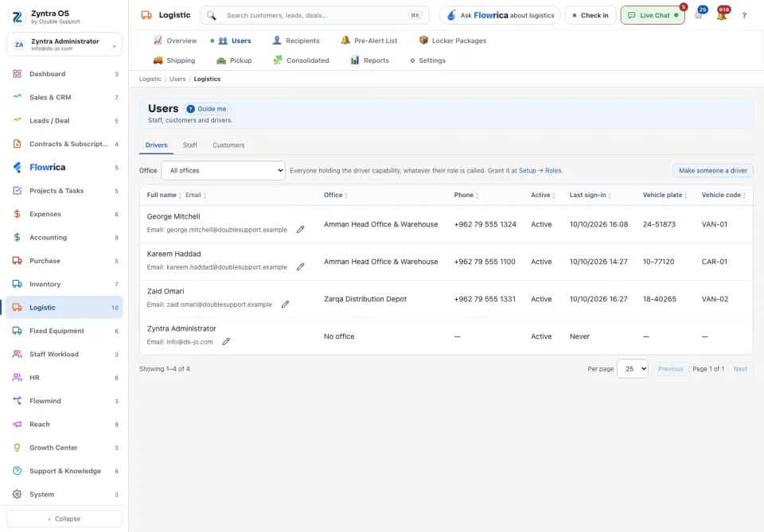Open the Recipients section
Viewport: 764px width, 532px height.
coord(296,41)
